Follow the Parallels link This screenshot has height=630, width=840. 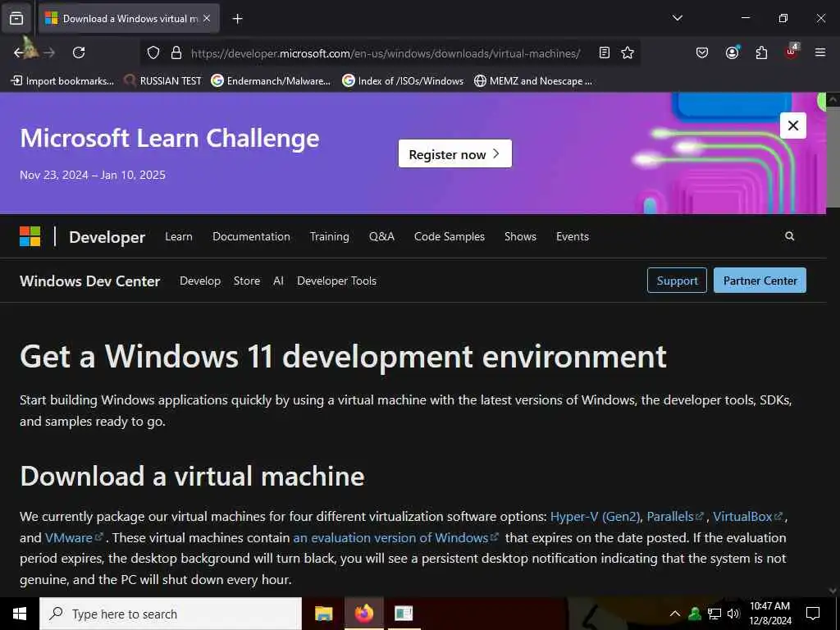pyautogui.click(x=675, y=517)
